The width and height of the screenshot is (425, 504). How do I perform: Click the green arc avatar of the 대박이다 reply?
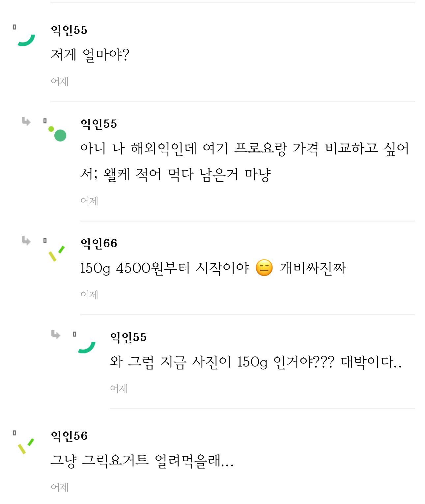(87, 347)
